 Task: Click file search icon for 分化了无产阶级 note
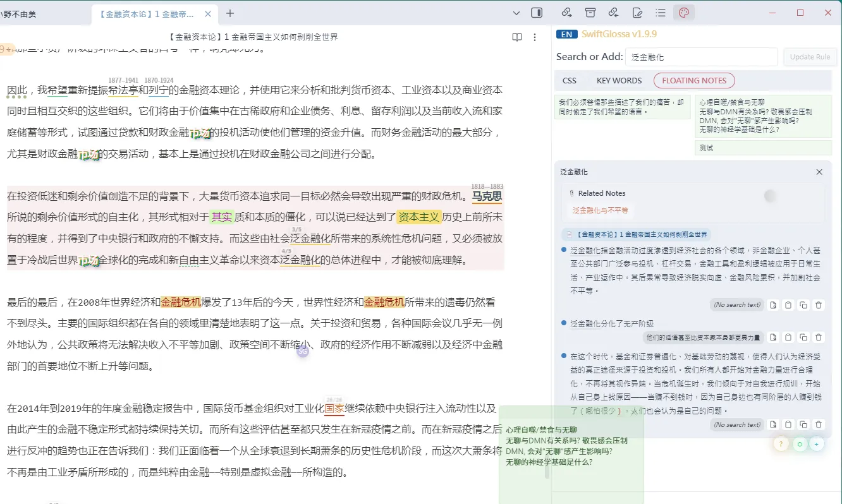772,337
